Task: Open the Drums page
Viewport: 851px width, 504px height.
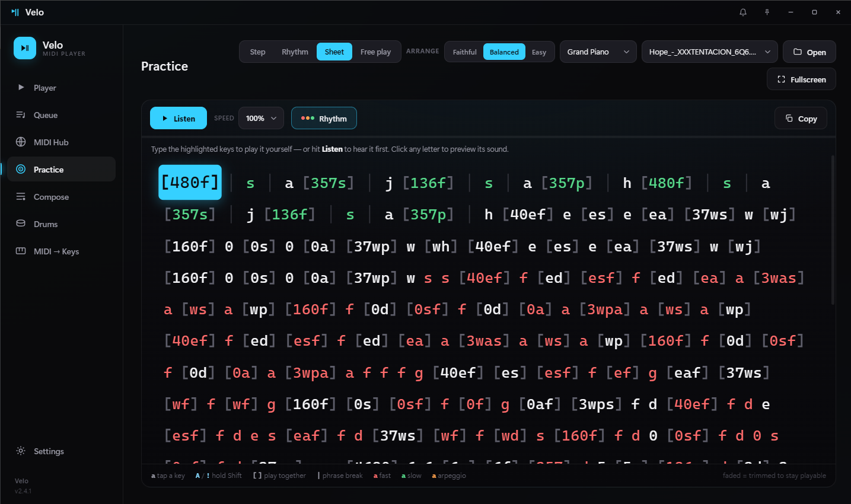Action: (x=61, y=224)
